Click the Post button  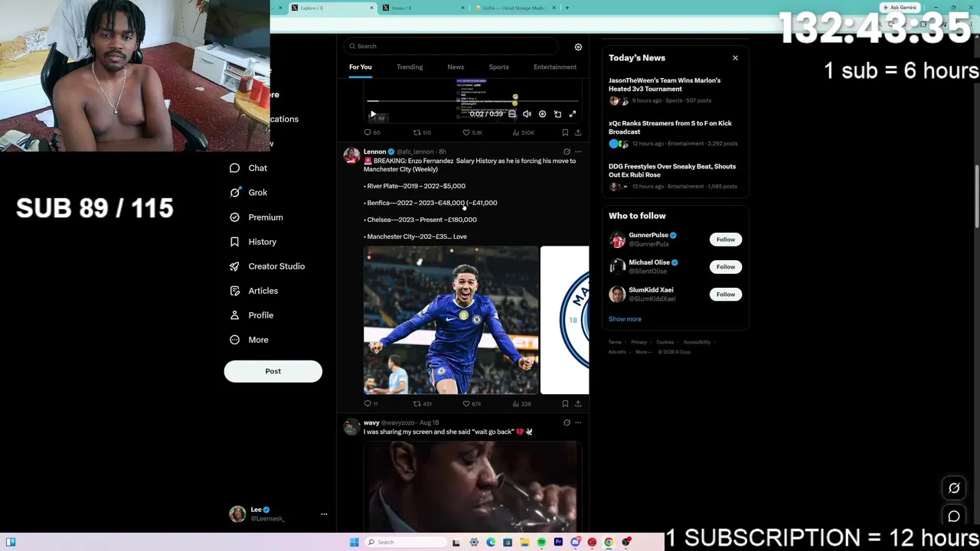pyautogui.click(x=273, y=371)
